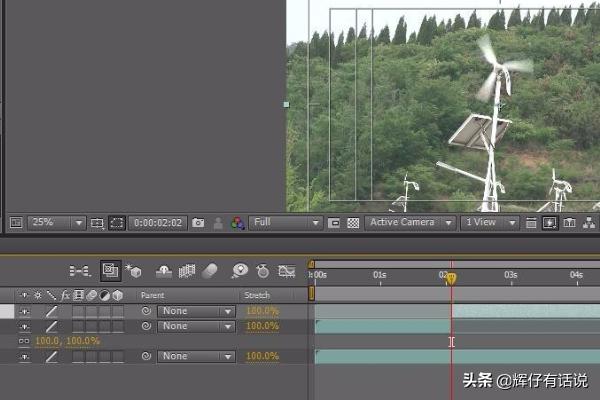Screen dimensions: 600x400
Task: Click the Scale value 100.0, 100.0%
Action: [x=67, y=341]
